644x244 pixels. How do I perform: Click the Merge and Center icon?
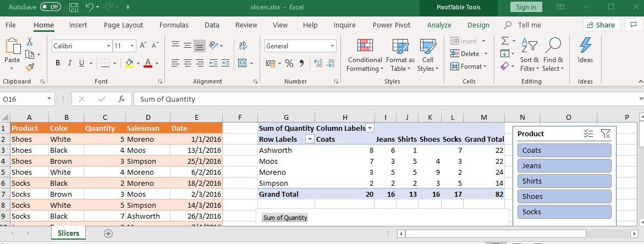pyautogui.click(x=243, y=63)
